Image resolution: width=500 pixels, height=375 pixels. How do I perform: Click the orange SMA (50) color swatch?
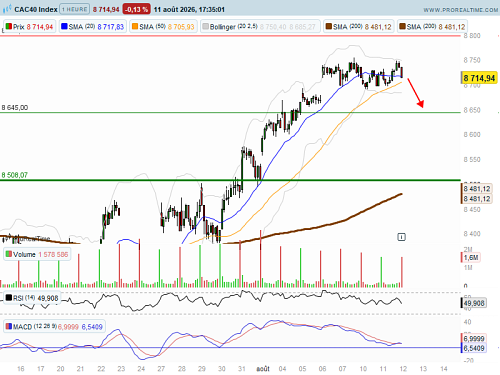pyautogui.click(x=135, y=26)
